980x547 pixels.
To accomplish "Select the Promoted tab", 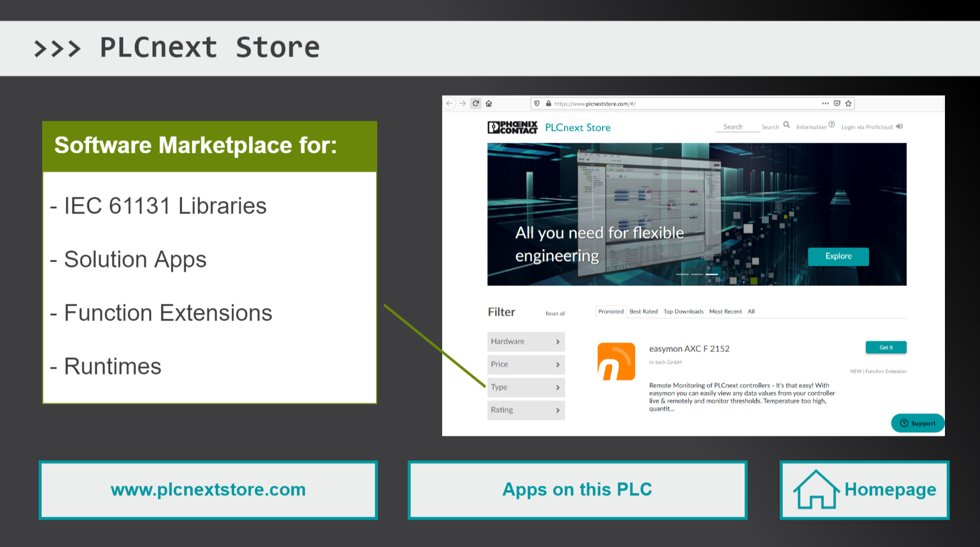I will (611, 312).
